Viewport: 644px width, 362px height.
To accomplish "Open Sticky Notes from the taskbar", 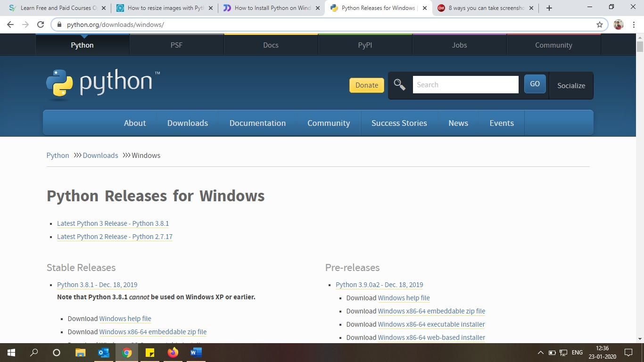I will [x=150, y=352].
